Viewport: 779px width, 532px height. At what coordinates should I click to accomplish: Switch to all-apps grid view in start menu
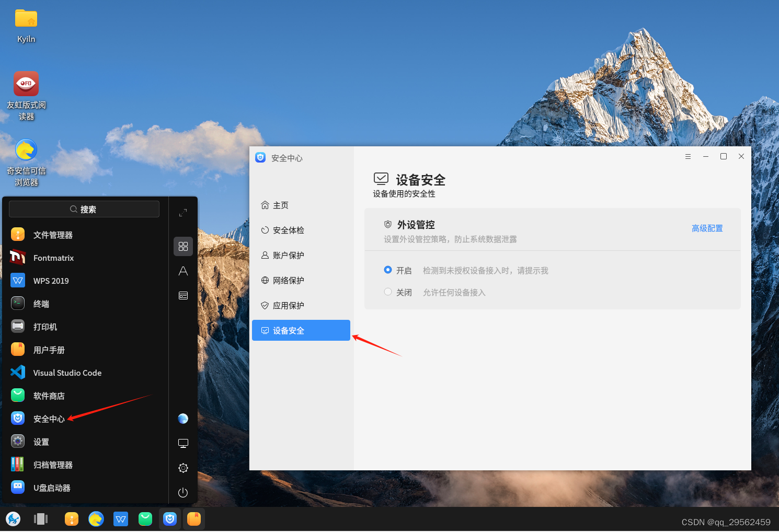[x=183, y=246]
